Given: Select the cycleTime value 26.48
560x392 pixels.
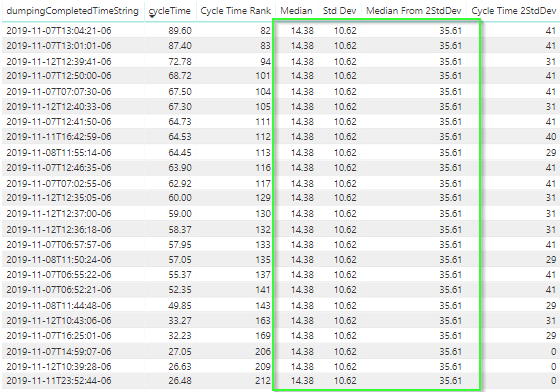Looking at the screenshot, I should coord(180,381).
